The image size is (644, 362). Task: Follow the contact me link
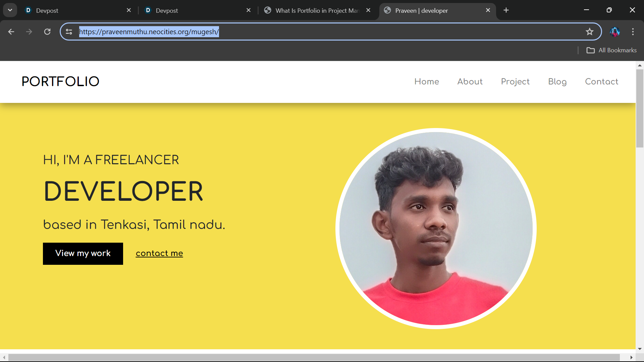point(159,253)
